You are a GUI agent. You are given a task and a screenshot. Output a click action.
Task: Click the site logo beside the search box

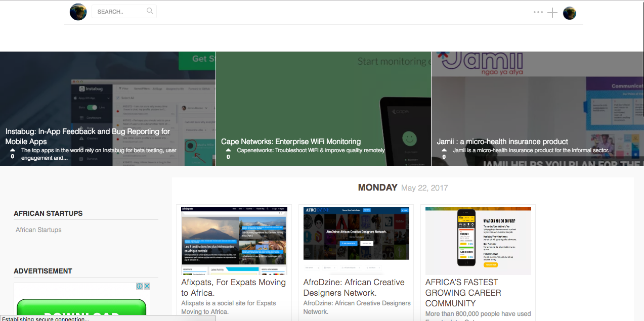click(x=78, y=12)
